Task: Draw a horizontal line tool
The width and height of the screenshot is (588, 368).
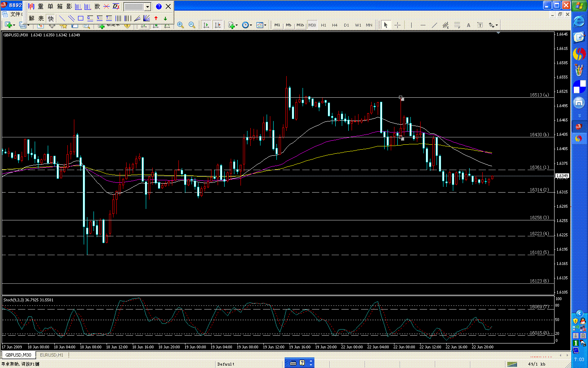Action: (x=423, y=25)
